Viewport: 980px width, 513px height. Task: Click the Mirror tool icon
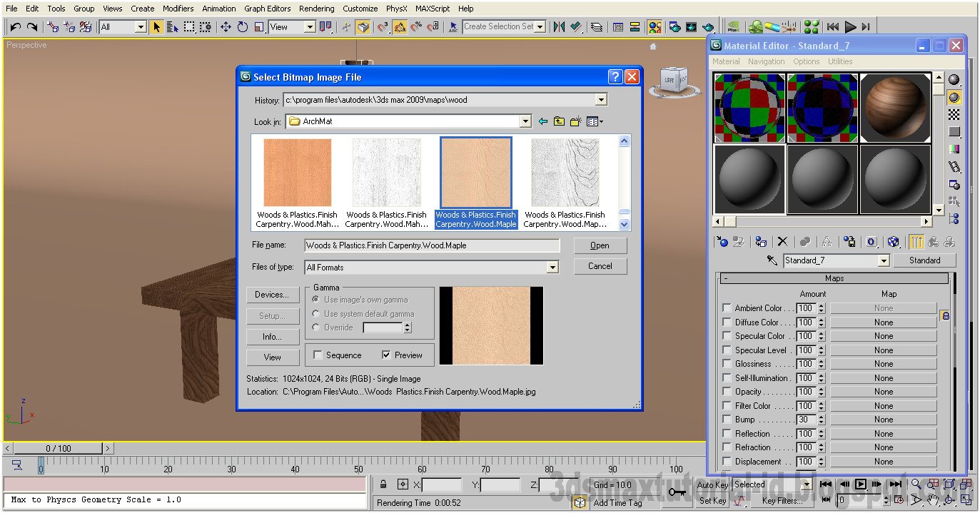coord(557,26)
